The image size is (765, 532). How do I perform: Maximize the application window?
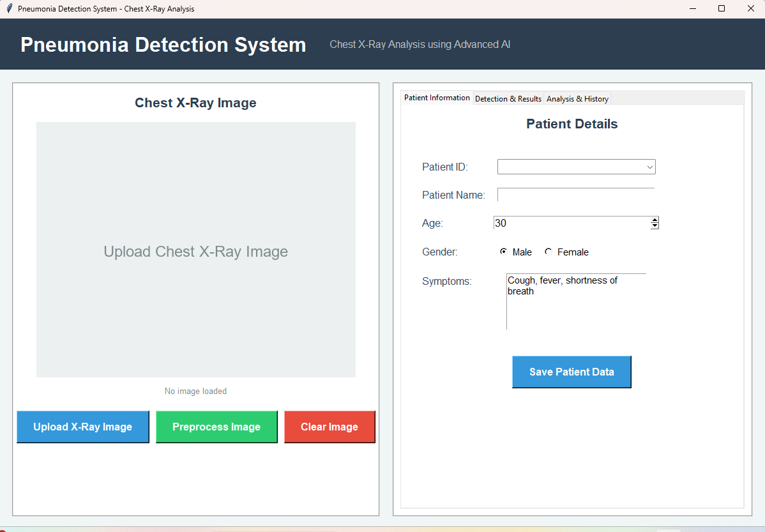tap(722, 9)
